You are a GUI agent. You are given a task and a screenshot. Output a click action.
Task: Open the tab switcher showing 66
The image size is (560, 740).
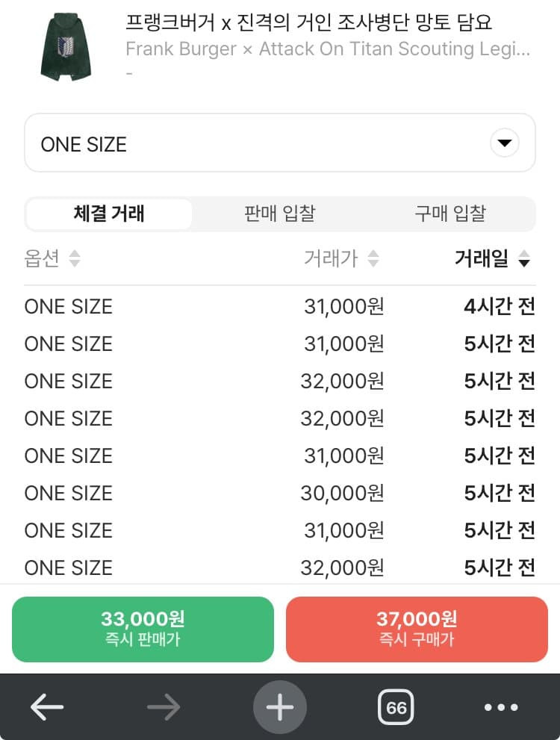pos(396,706)
